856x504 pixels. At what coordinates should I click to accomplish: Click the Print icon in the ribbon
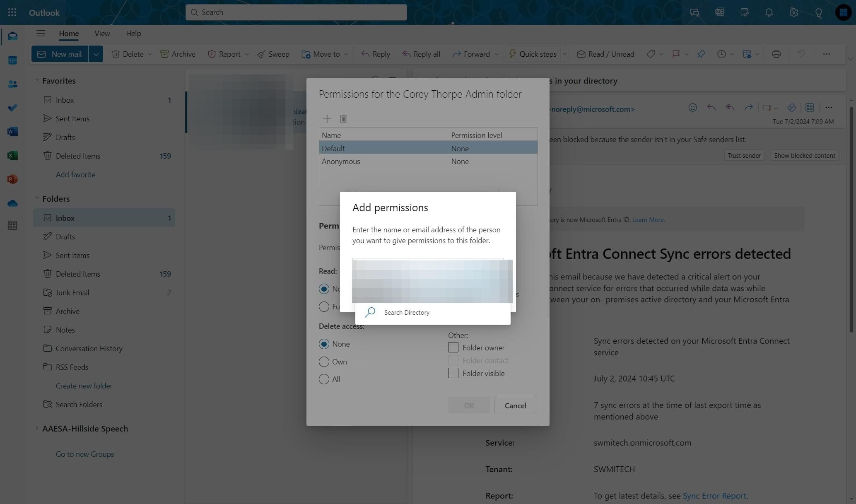776,54
